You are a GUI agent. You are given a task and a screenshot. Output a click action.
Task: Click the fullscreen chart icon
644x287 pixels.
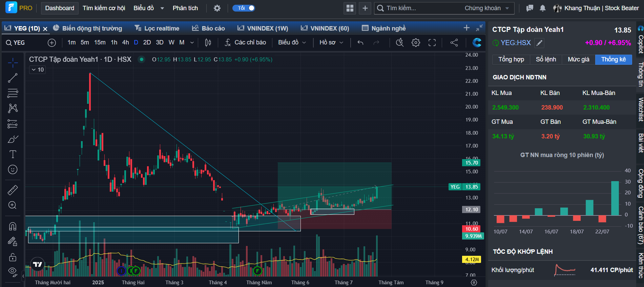[432, 42]
